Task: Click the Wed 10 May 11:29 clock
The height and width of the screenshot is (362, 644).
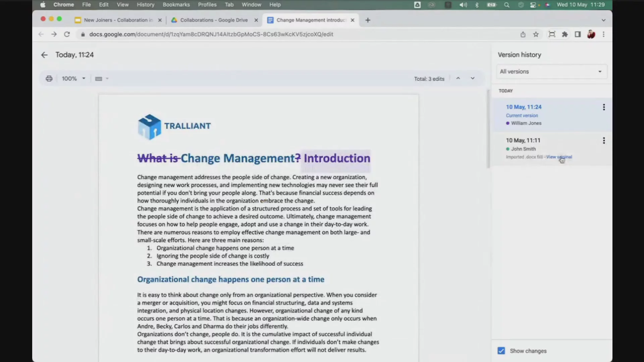Action: [x=580, y=5]
